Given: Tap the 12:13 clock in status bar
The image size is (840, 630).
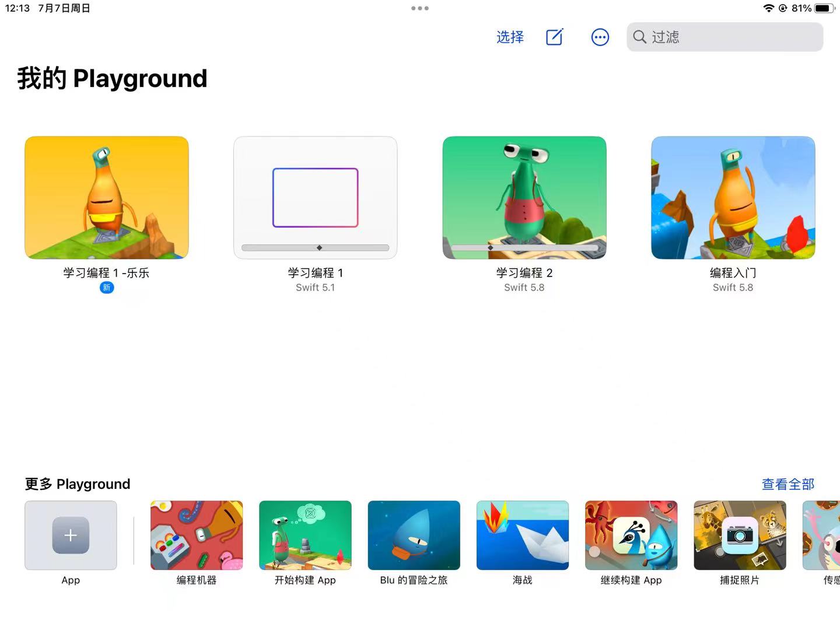Looking at the screenshot, I should pos(17,8).
